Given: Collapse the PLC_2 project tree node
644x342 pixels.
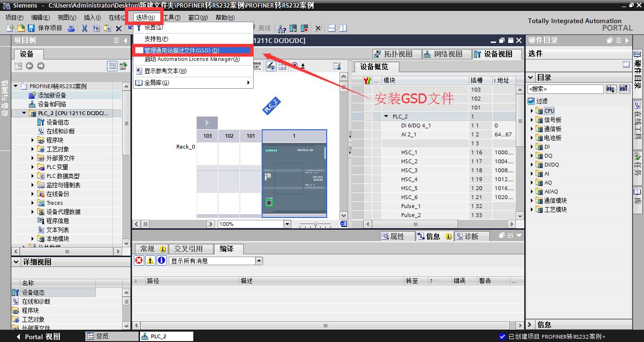Looking at the screenshot, I should 24,113.
